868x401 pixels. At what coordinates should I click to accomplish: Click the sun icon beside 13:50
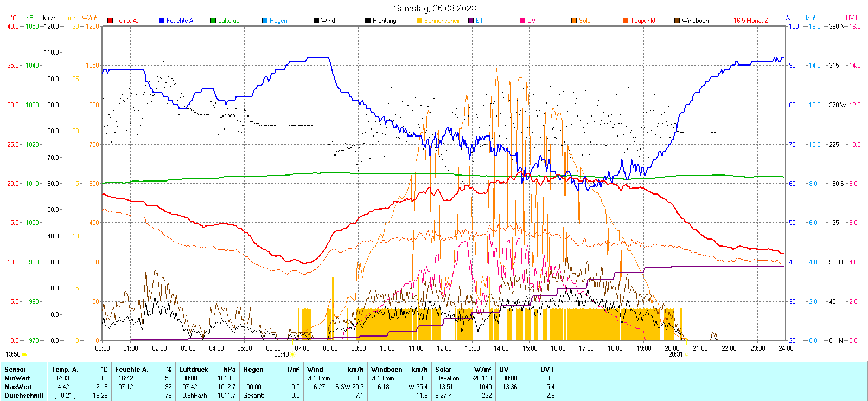24,354
